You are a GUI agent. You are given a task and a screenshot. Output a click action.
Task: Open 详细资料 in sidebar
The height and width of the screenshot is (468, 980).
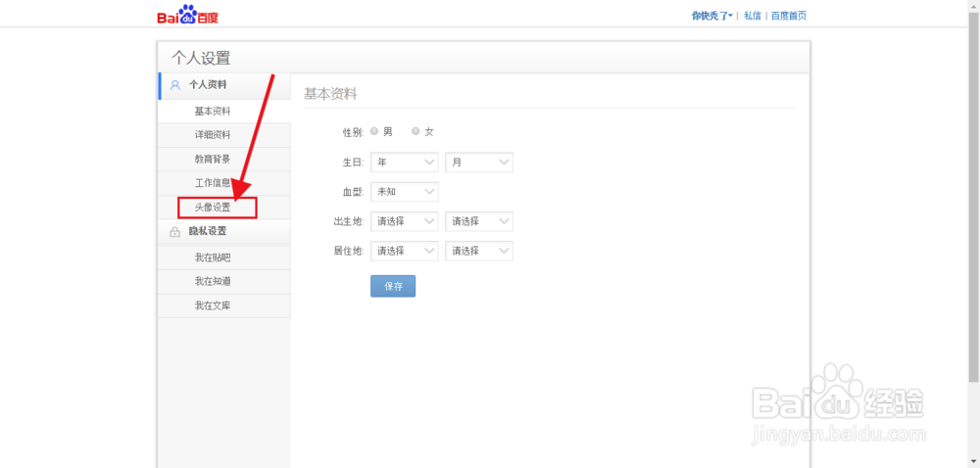[224, 135]
